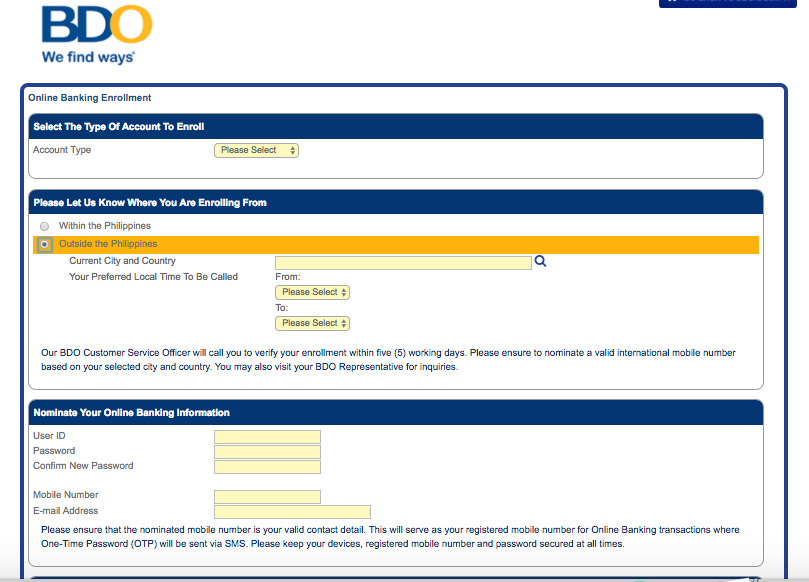Click the Online Banking Enrollment heading
The height and width of the screenshot is (582, 809).
[x=88, y=97]
